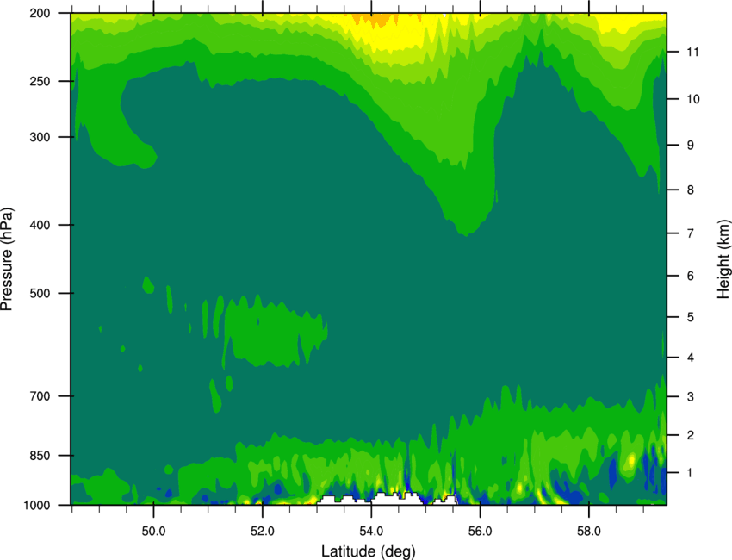The height and width of the screenshot is (560, 732).
Task: Click the 56.0 latitude tick label
Action: (x=480, y=532)
